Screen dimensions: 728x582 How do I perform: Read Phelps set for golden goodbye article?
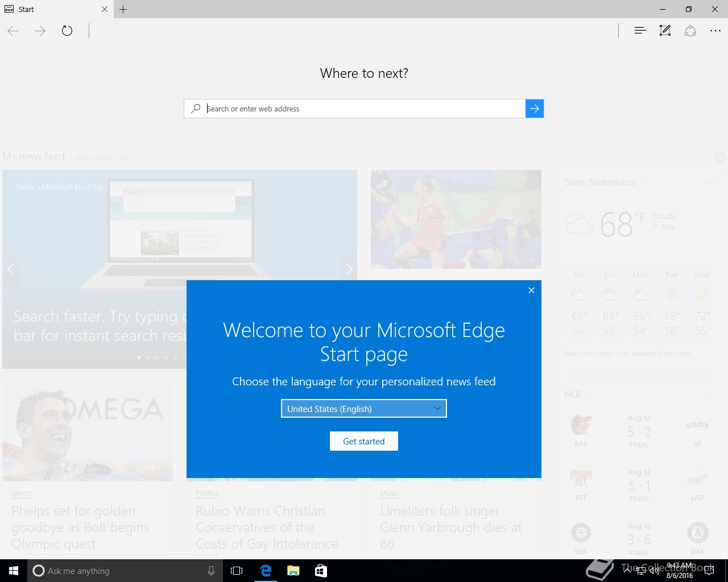[x=80, y=527]
